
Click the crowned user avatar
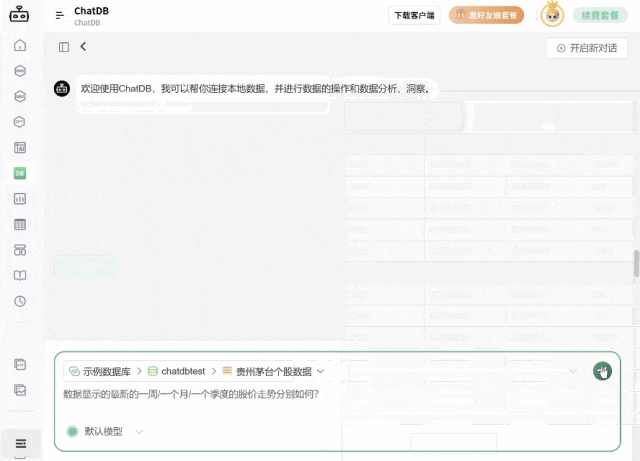[x=552, y=15]
